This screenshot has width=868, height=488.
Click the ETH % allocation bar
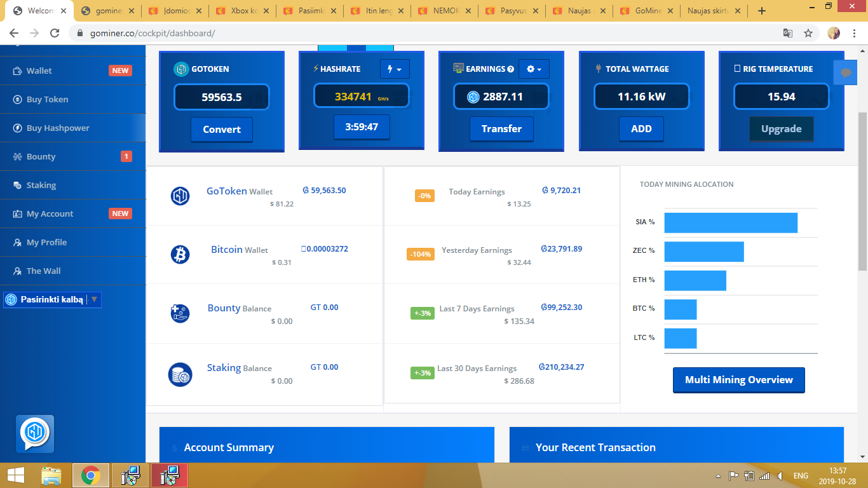[x=695, y=280]
